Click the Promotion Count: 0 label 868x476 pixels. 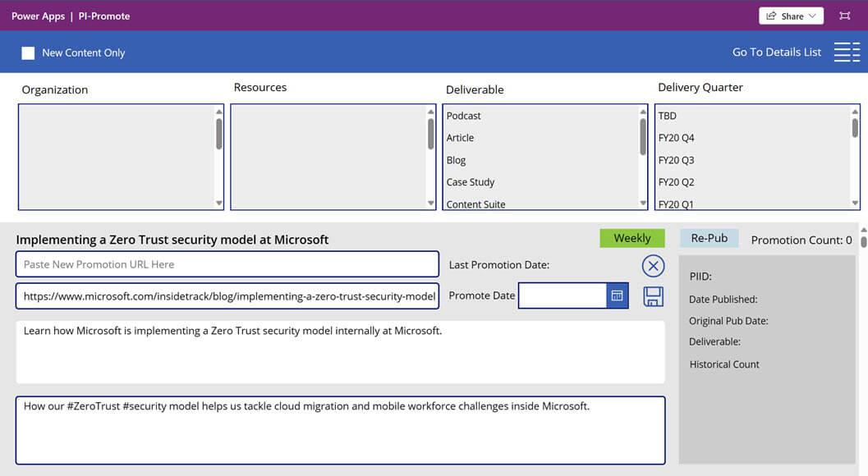point(801,240)
